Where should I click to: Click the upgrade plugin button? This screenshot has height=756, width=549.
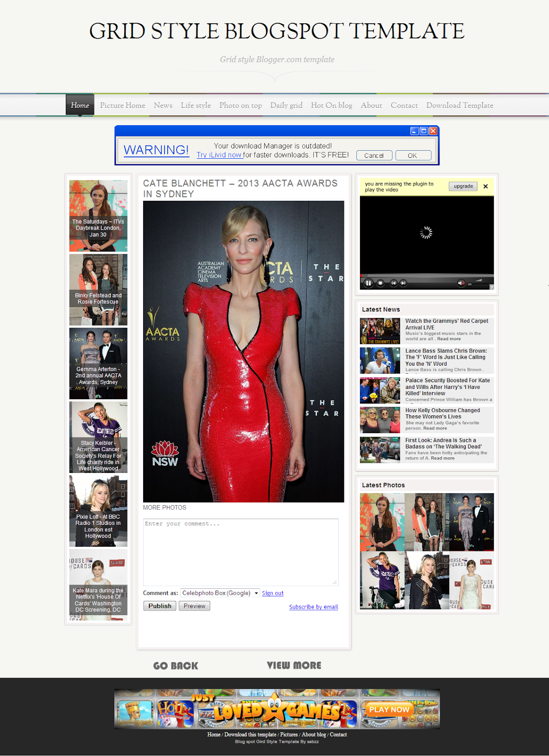463,186
